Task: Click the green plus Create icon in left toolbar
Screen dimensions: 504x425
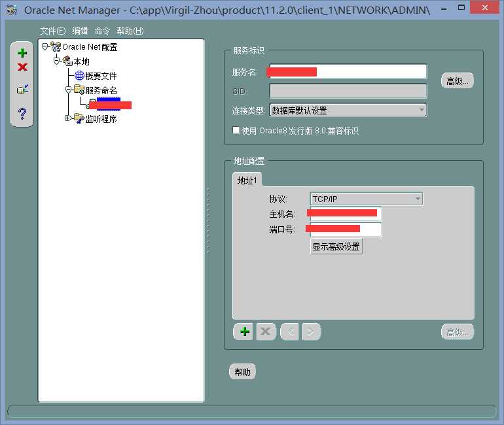Action: coord(22,53)
